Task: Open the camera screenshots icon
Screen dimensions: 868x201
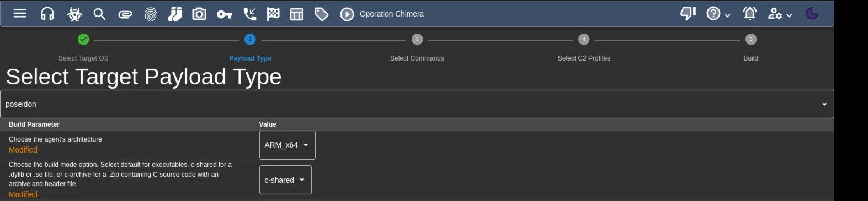Action: point(199,14)
